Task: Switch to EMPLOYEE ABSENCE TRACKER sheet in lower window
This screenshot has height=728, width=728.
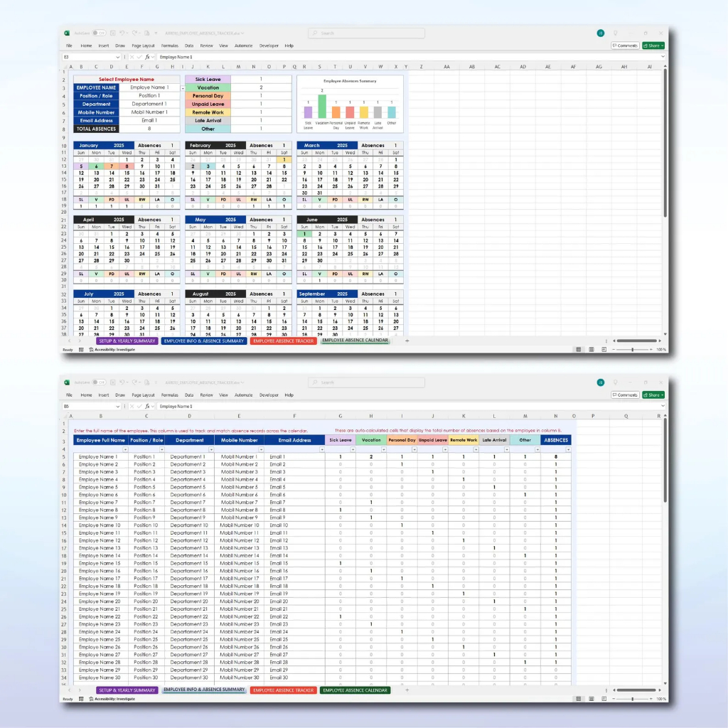Action: tap(284, 690)
